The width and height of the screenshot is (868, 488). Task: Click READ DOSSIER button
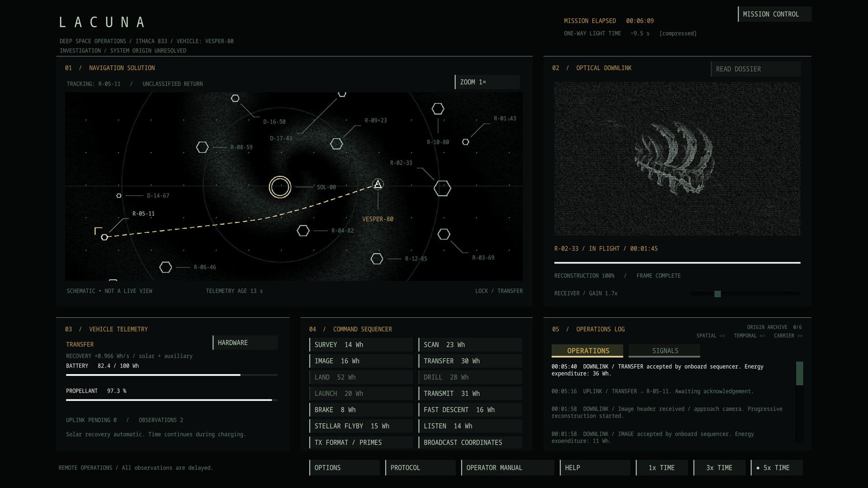755,69
